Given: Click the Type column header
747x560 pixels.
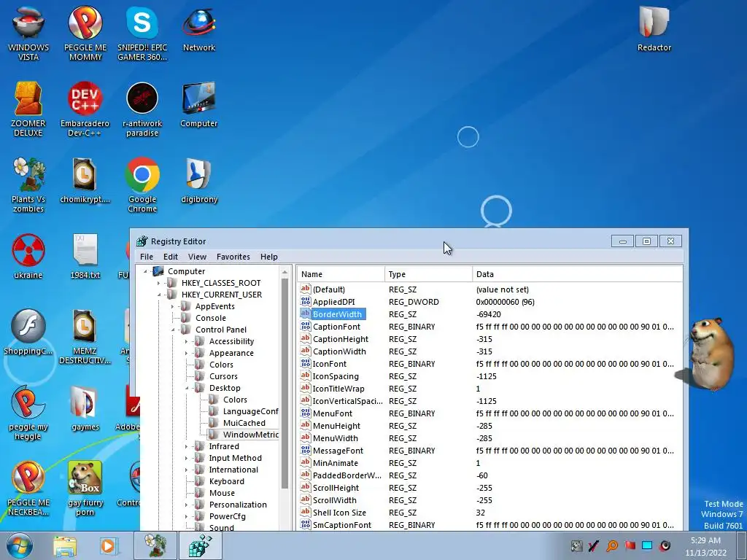Looking at the screenshot, I should click(428, 274).
